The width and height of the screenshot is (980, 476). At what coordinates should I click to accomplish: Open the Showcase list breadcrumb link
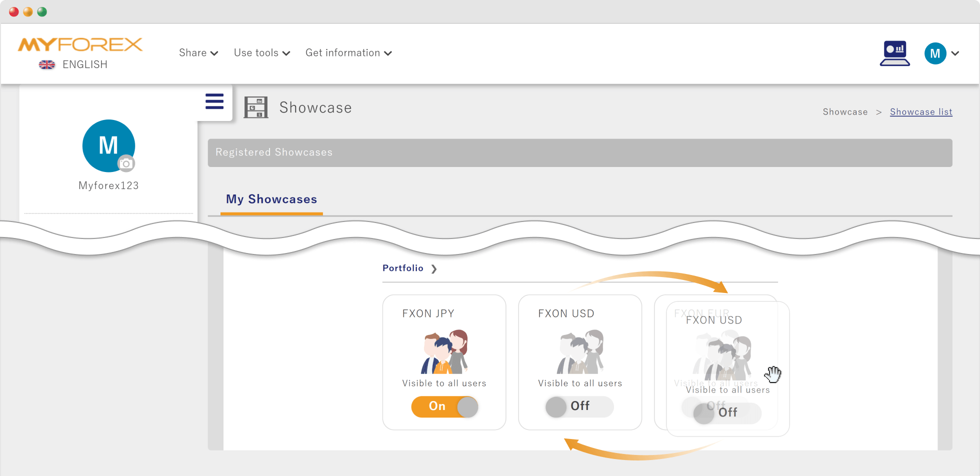920,112
